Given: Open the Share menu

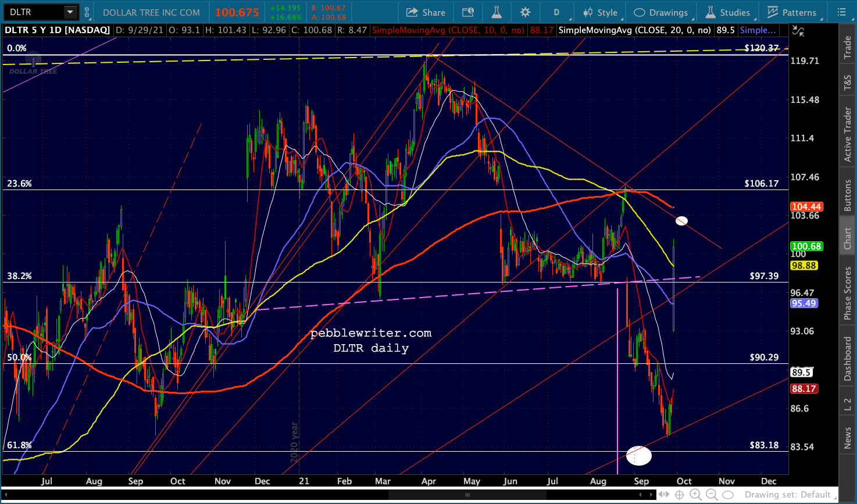Looking at the screenshot, I should [426, 12].
